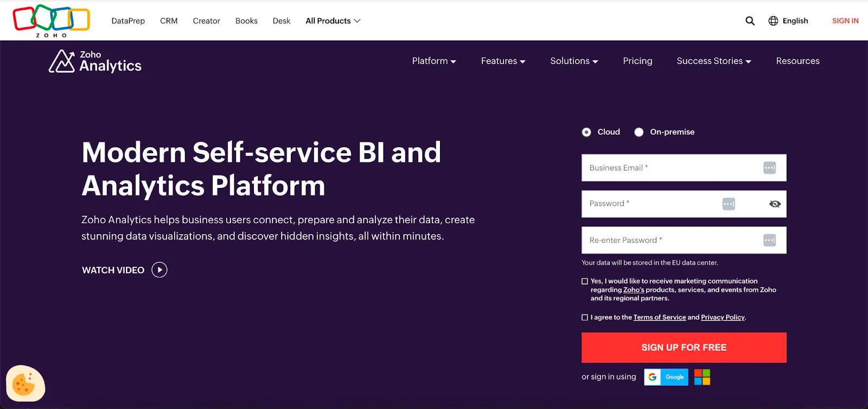Click password manager icon in Re-enter Password field
This screenshot has height=409, width=868.
[x=769, y=240]
